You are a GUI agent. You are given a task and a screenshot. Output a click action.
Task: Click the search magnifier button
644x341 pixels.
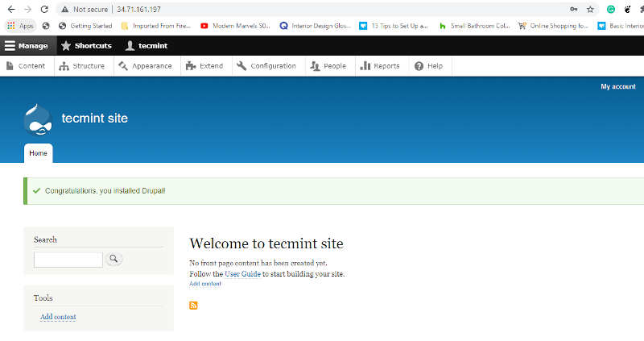coord(114,259)
